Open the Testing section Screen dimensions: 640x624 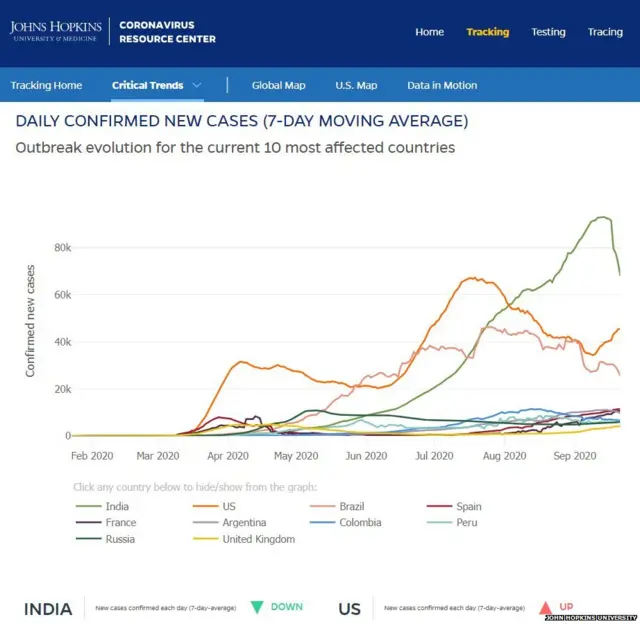[548, 32]
